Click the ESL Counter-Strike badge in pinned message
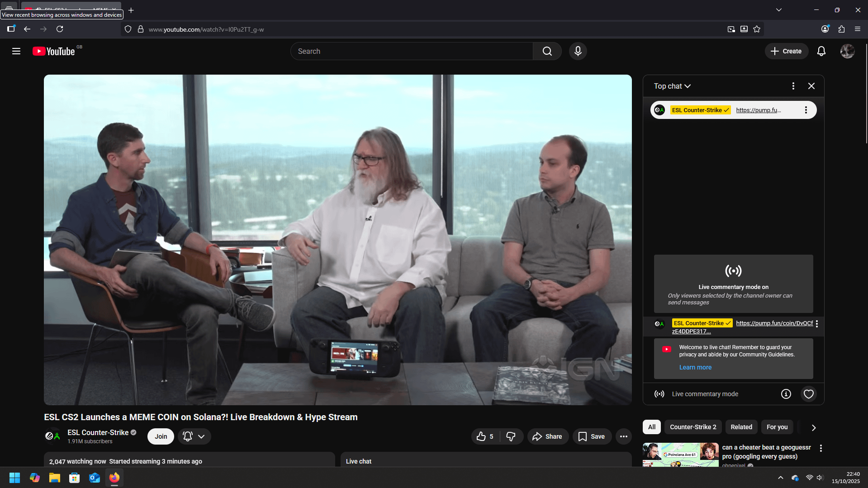The width and height of the screenshot is (868, 488). tap(700, 110)
